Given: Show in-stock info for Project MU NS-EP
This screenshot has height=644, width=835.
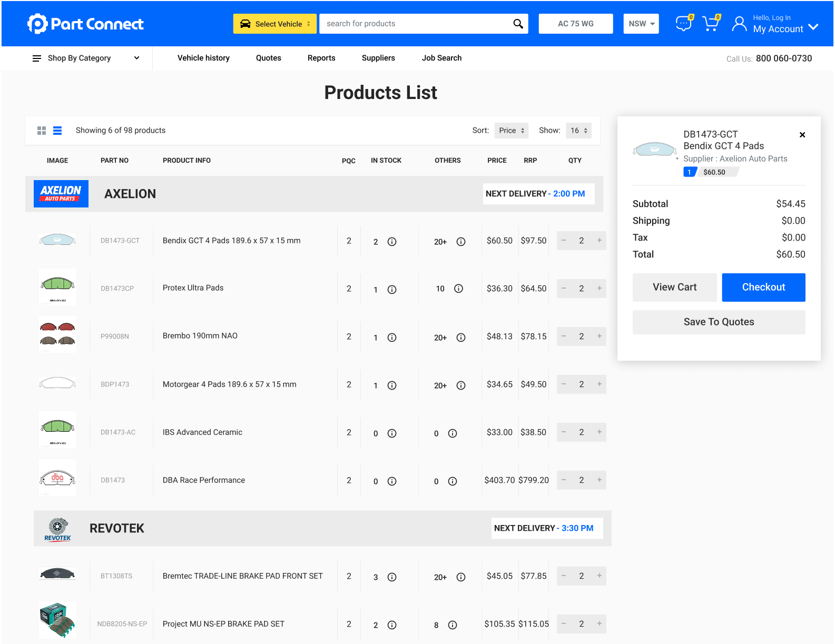Looking at the screenshot, I should tap(392, 625).
